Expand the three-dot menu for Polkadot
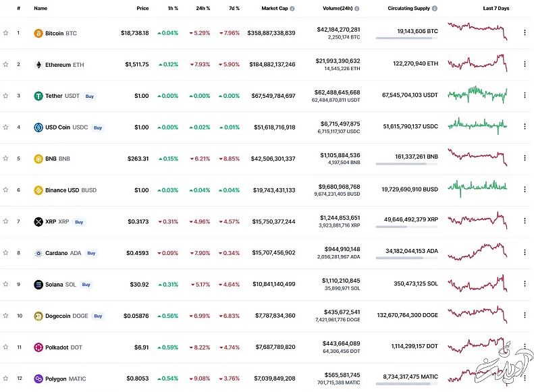Image resolution: width=534 pixels, height=392 pixels. pyautogui.click(x=525, y=347)
